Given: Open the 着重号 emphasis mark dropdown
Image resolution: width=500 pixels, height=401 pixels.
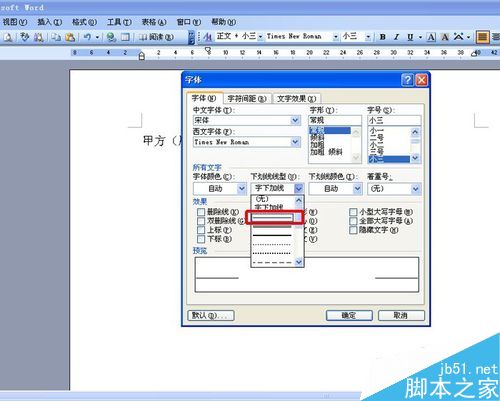Looking at the screenshot, I should click(415, 189).
